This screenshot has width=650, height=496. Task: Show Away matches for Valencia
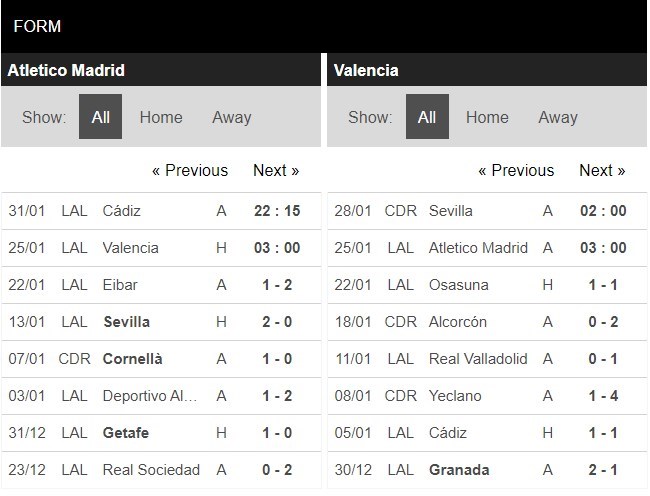557,117
